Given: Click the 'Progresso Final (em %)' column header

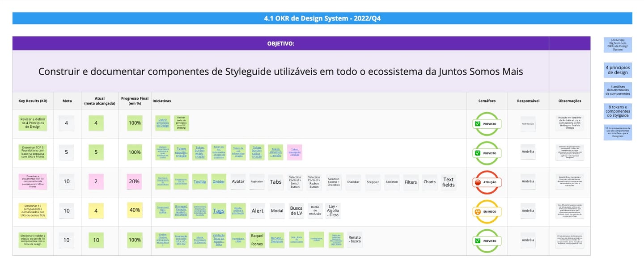Looking at the screenshot, I should [135, 101].
